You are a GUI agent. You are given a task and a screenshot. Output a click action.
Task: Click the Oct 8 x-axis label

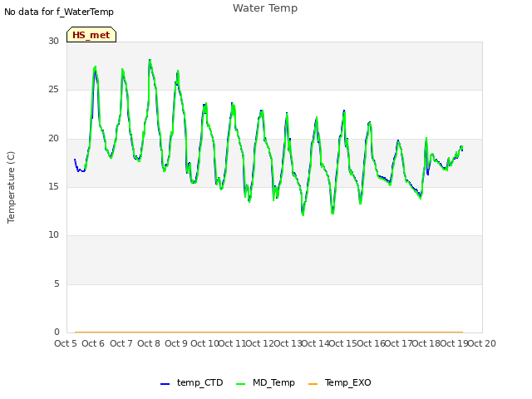pyautogui.click(x=149, y=343)
